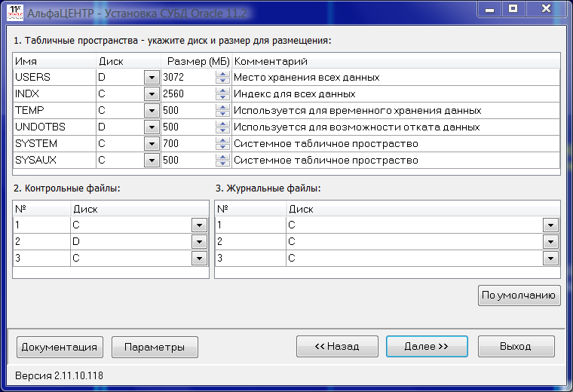573x392 pixels.
Task: Close the installer window
Action: (x=547, y=9)
